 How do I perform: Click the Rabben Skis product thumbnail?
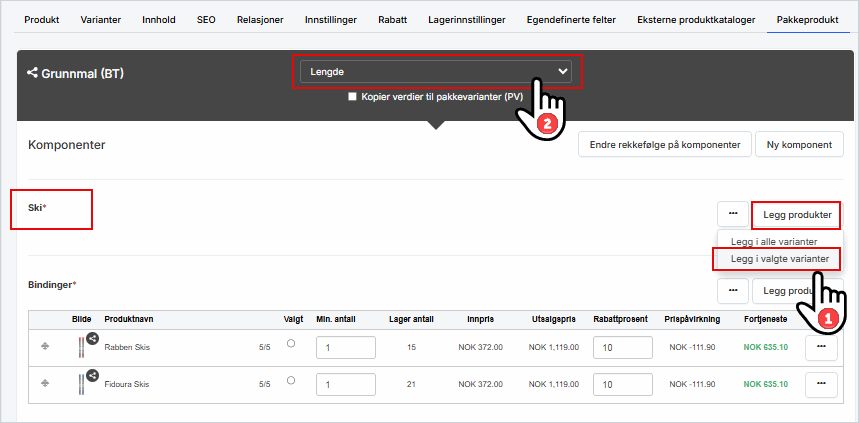(x=82, y=348)
